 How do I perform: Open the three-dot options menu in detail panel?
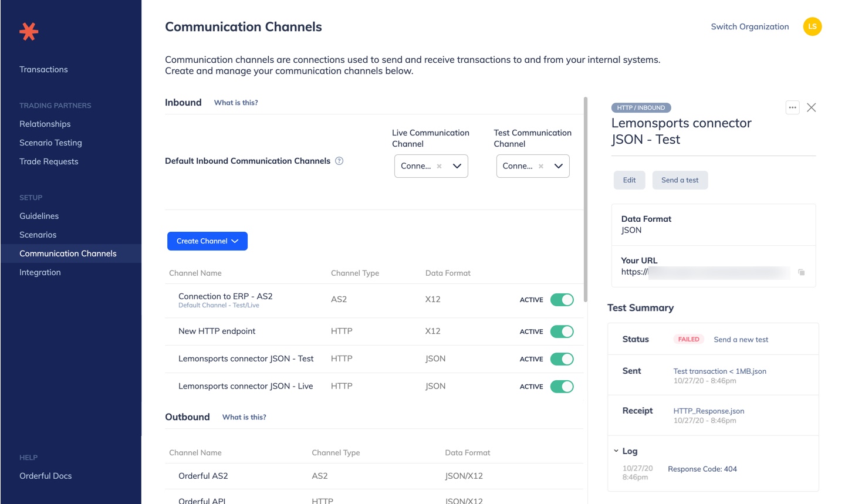click(792, 107)
